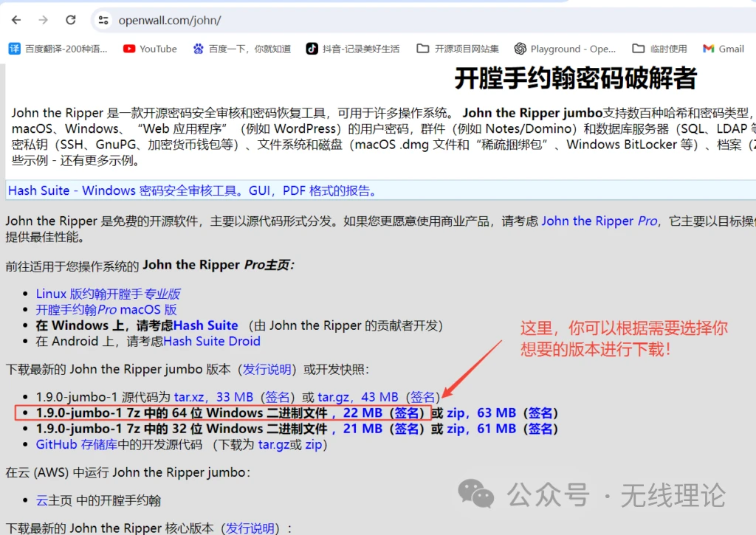Image resolution: width=756 pixels, height=535 pixels.
Task: Open the 抖音 TikTok bookmark
Action: point(353,49)
